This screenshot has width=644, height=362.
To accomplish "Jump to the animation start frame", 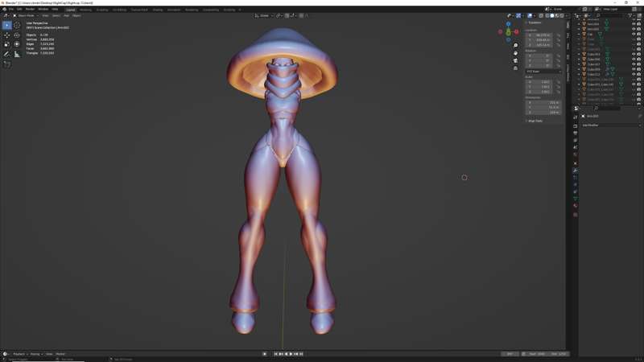I will (275, 354).
